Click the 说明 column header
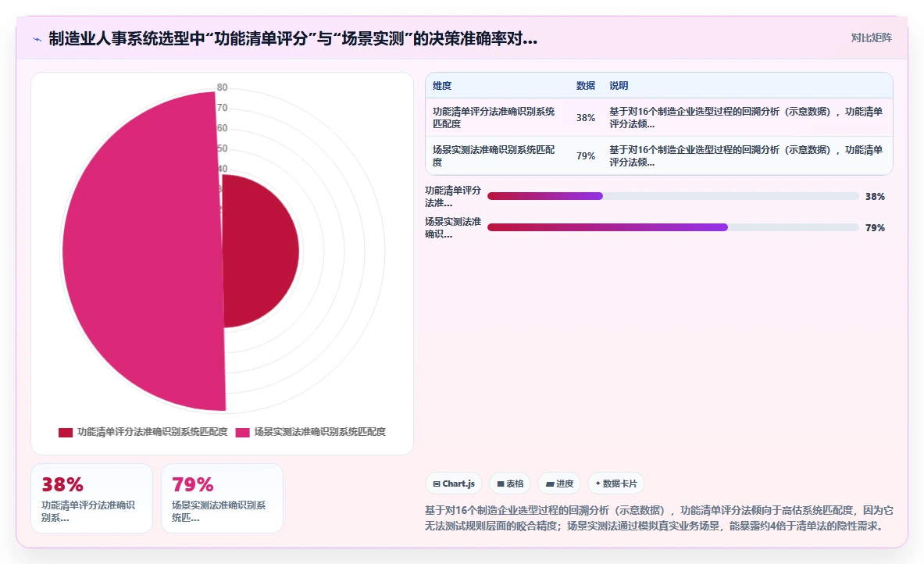The height and width of the screenshot is (564, 924). coord(619,85)
